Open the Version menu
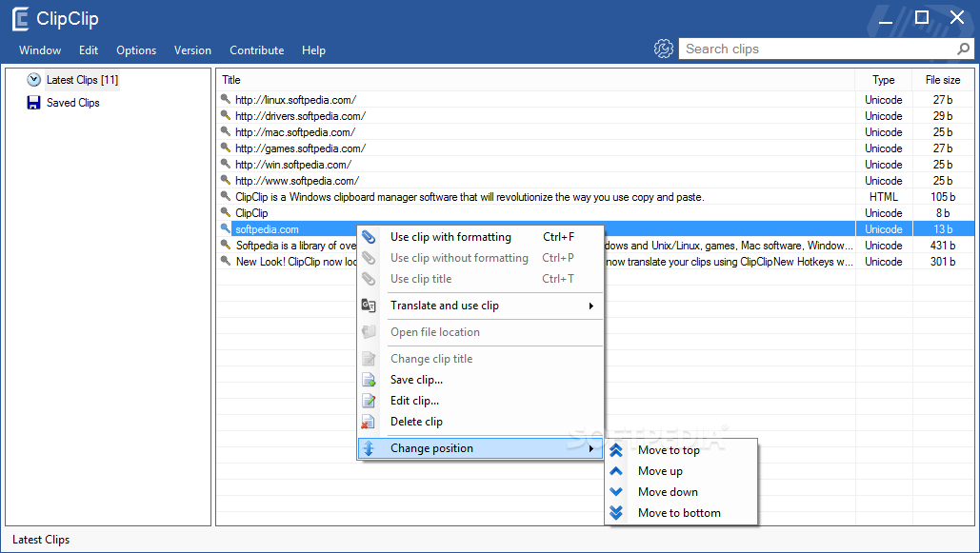 192,50
